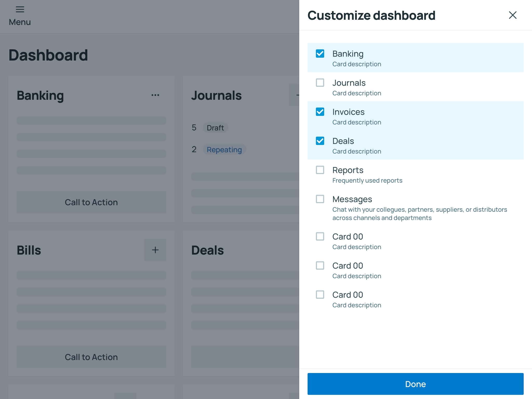Click Call to Action on Banking card
Screen dimensions: 532x399
(x=91, y=202)
